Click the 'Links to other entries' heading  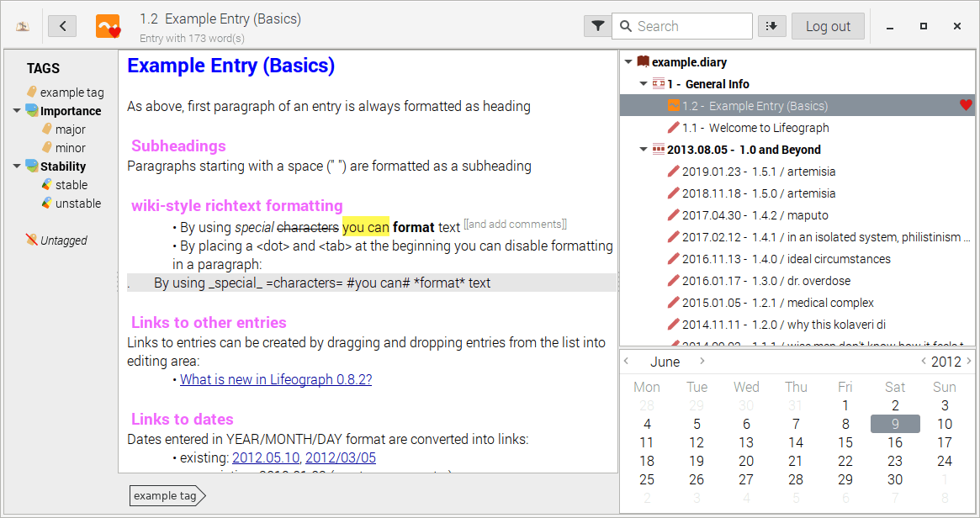coord(209,322)
